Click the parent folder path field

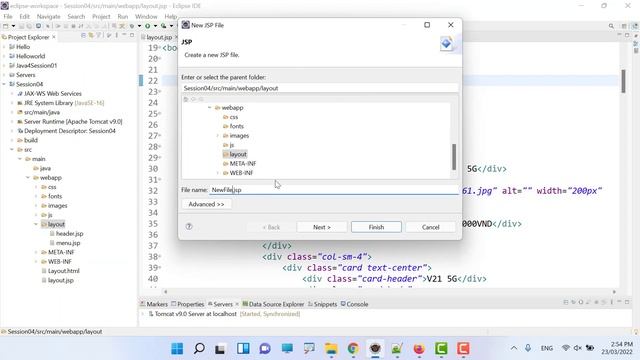320,88
